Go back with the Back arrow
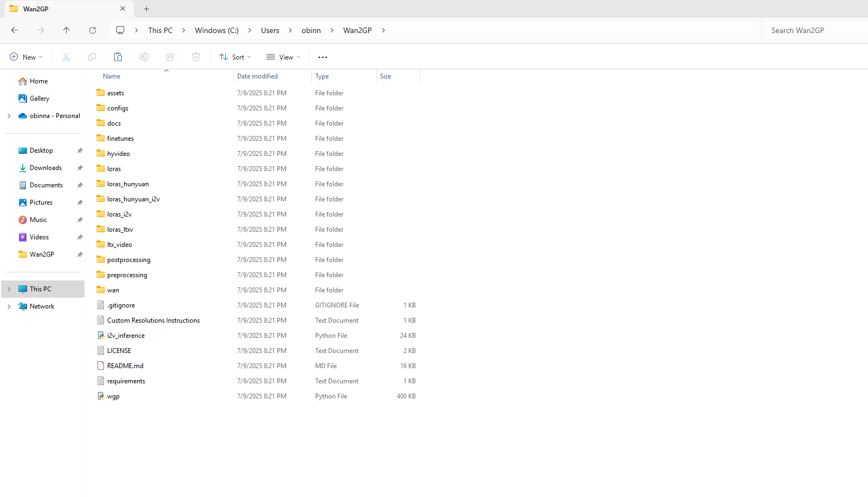 tap(15, 30)
